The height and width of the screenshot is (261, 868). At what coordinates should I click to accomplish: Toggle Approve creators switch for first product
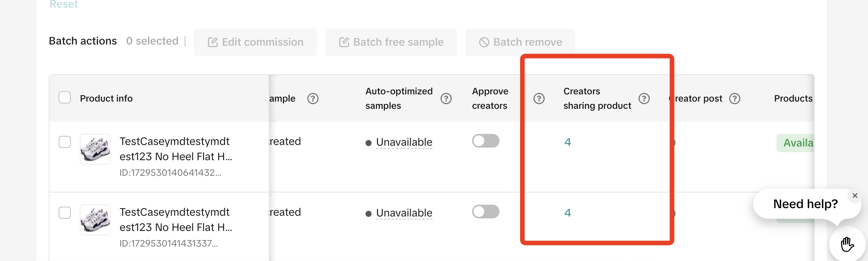[x=485, y=141]
